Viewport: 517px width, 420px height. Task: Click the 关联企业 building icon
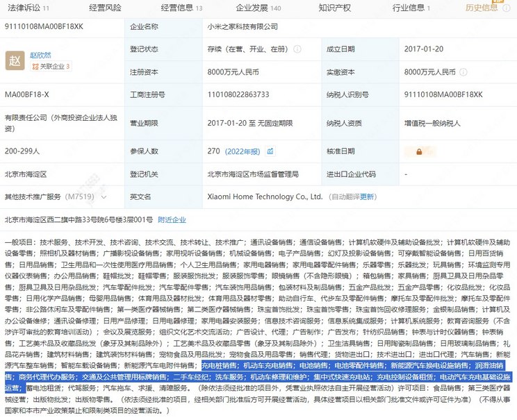tap(33, 67)
